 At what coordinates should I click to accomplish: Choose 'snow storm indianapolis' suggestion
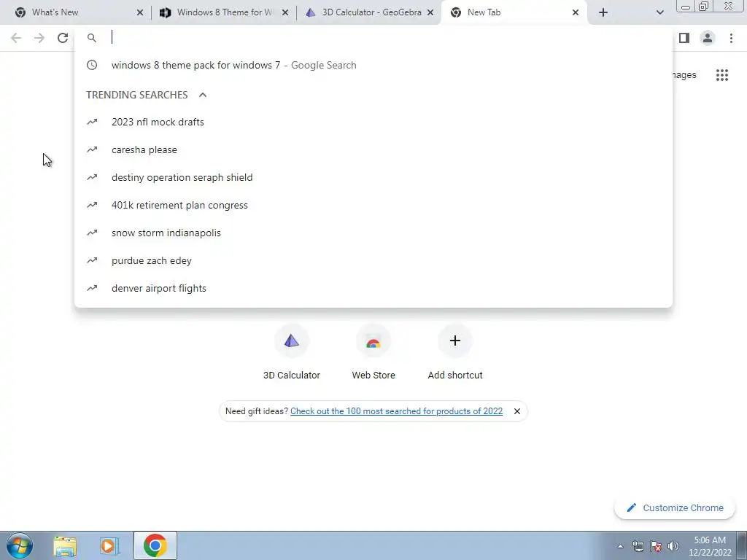373,233
